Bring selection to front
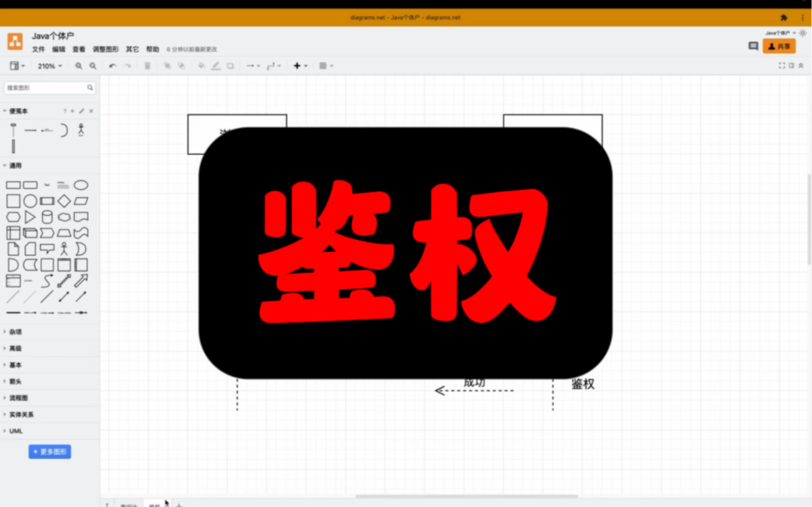Viewport: 812px width, 507px height. tap(167, 66)
